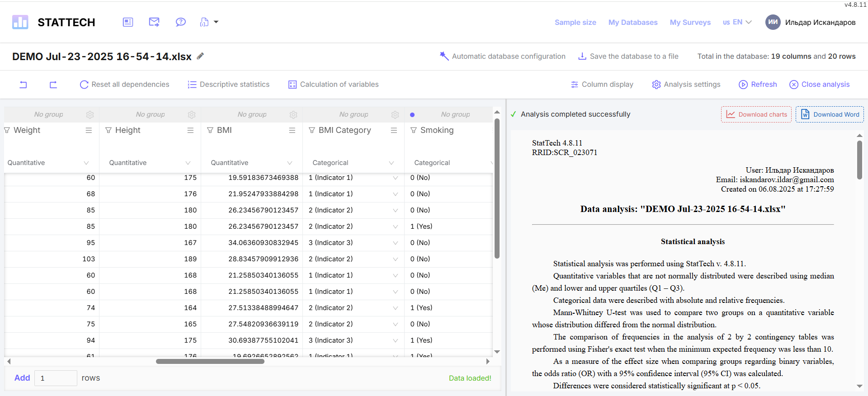
Task: Expand the Weight Quantitative type dropdown
Action: tap(86, 163)
